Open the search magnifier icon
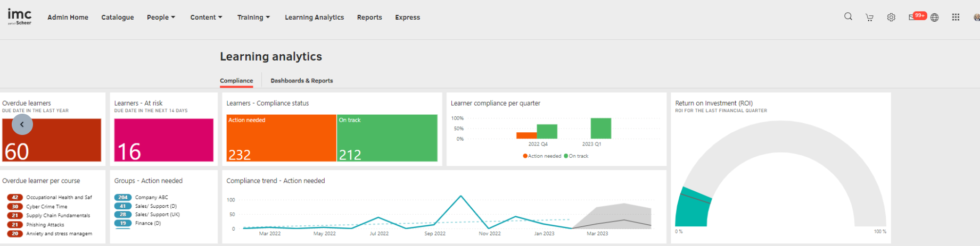The width and height of the screenshot is (980, 246). [x=848, y=17]
